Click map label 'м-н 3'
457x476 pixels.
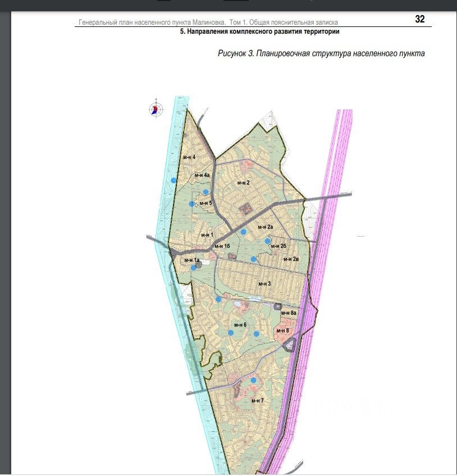tap(264, 284)
